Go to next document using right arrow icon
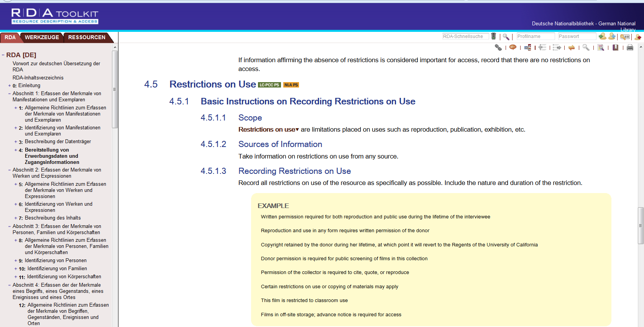Image resolution: width=644 pixels, height=327 pixels. (557, 48)
